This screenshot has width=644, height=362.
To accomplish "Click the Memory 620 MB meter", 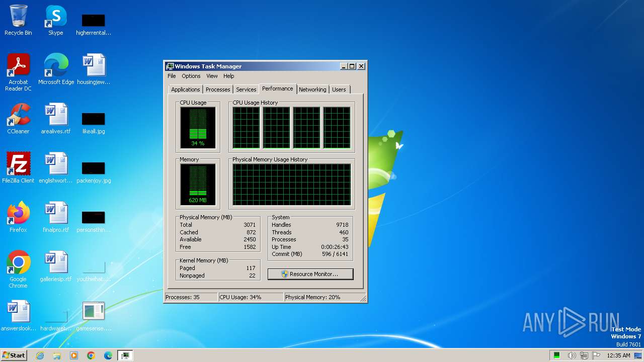I will [x=198, y=185].
